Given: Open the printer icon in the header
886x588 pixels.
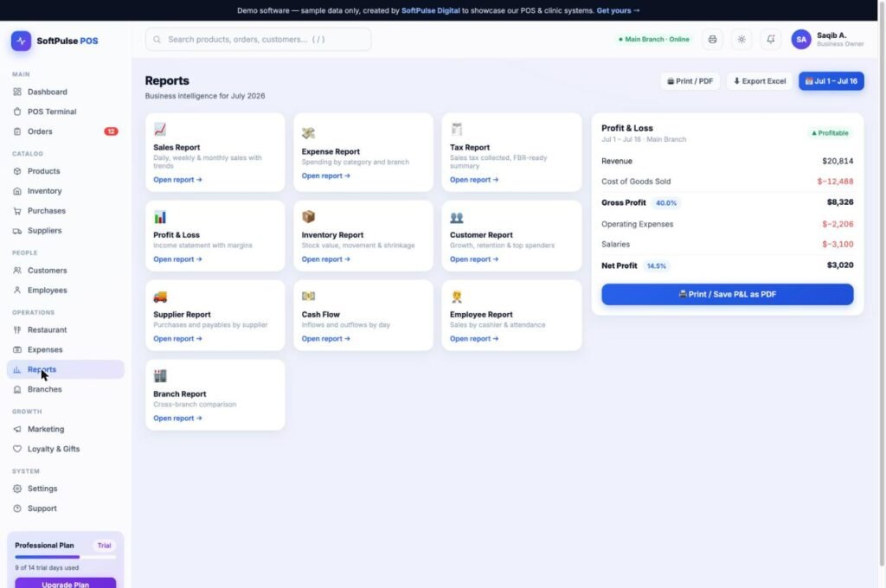Looking at the screenshot, I should 712,40.
